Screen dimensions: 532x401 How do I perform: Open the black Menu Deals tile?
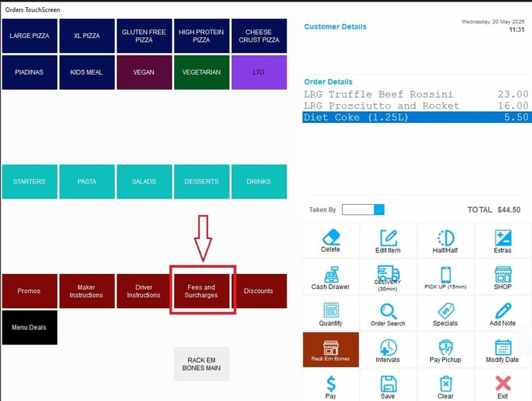tap(29, 327)
